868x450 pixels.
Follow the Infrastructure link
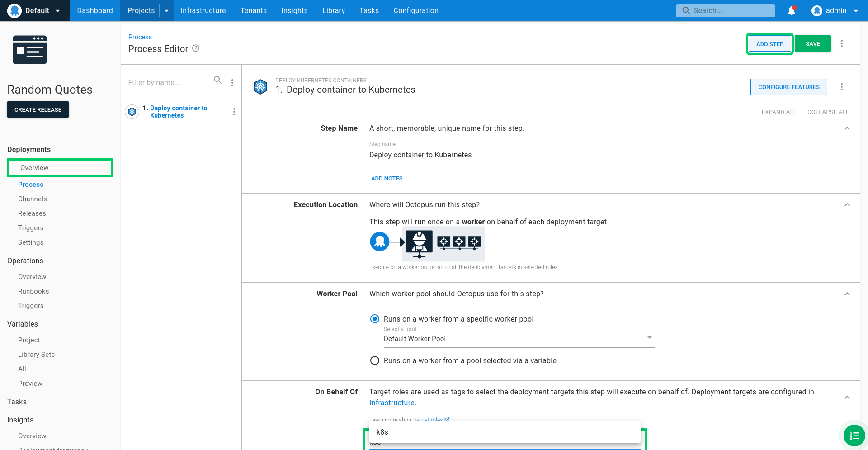392,403
